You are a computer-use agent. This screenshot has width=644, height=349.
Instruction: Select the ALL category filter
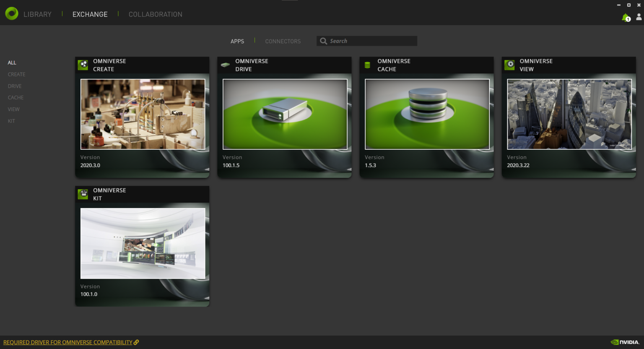click(x=12, y=63)
